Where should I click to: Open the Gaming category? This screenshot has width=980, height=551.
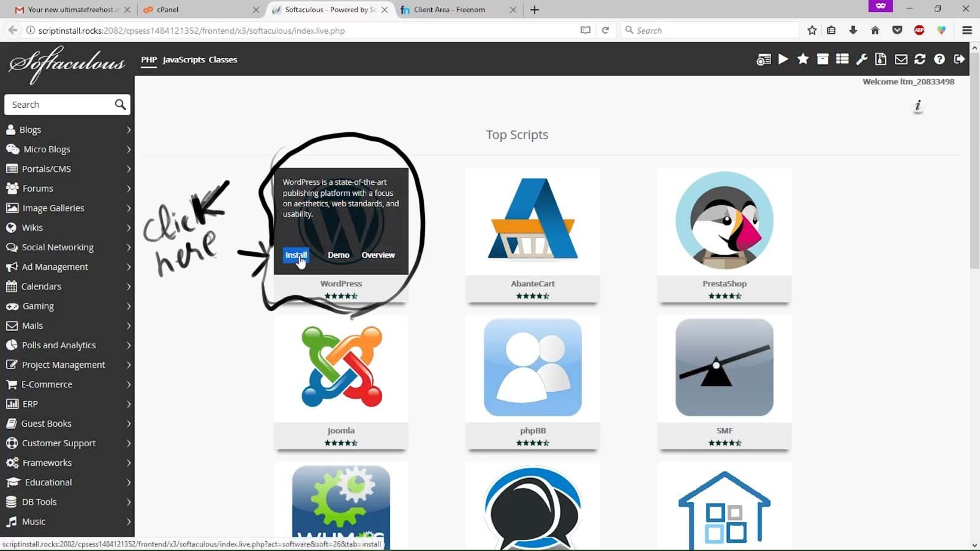(x=67, y=306)
